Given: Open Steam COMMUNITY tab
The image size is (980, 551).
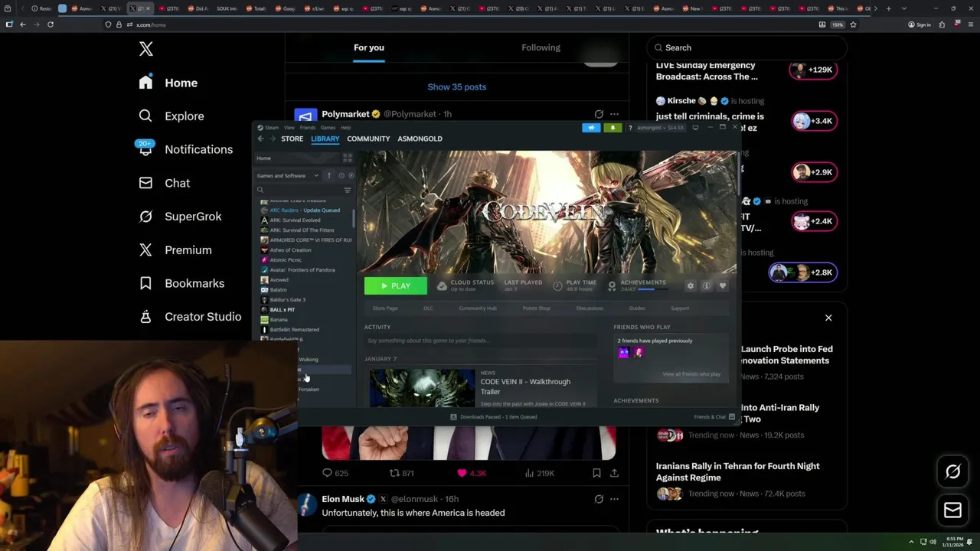Looking at the screenshot, I should (368, 139).
